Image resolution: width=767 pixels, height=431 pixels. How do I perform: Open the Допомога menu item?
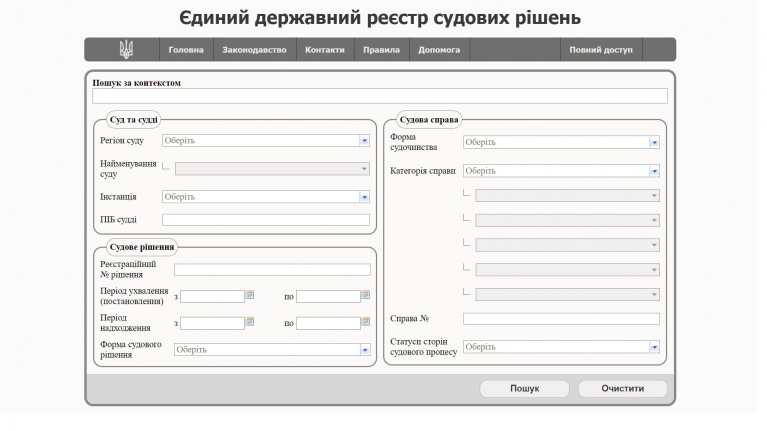pyautogui.click(x=439, y=50)
